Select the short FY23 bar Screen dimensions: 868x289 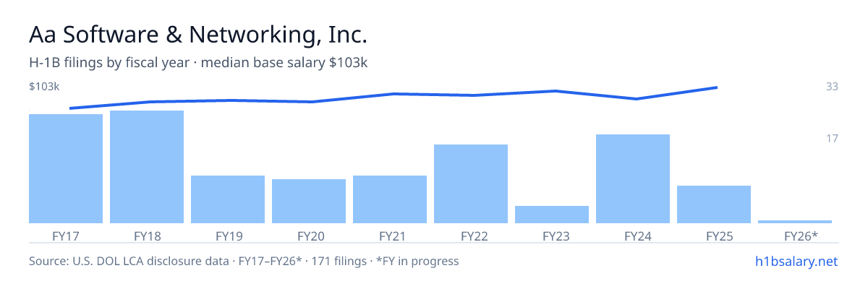(x=552, y=215)
